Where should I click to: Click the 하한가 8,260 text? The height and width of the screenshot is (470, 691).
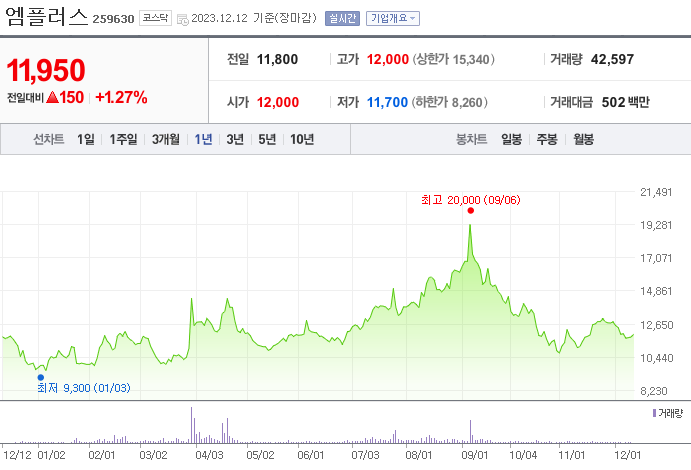coord(450,103)
